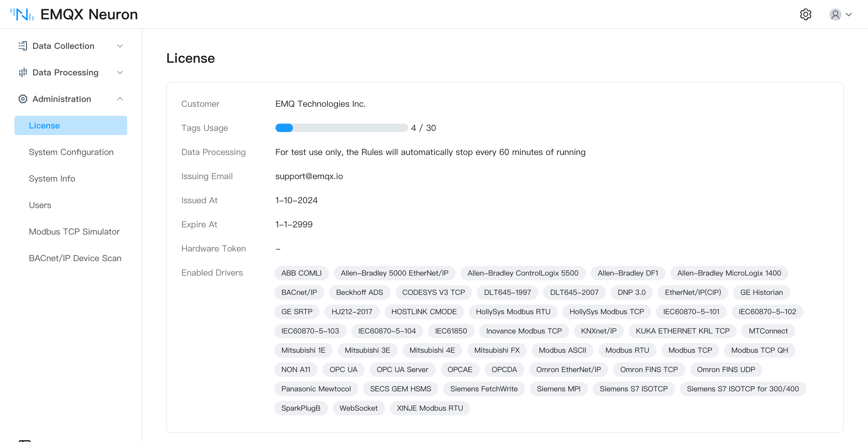Expand the Data Collection menu chevron
Screen dimensions: 868x442
(120, 46)
